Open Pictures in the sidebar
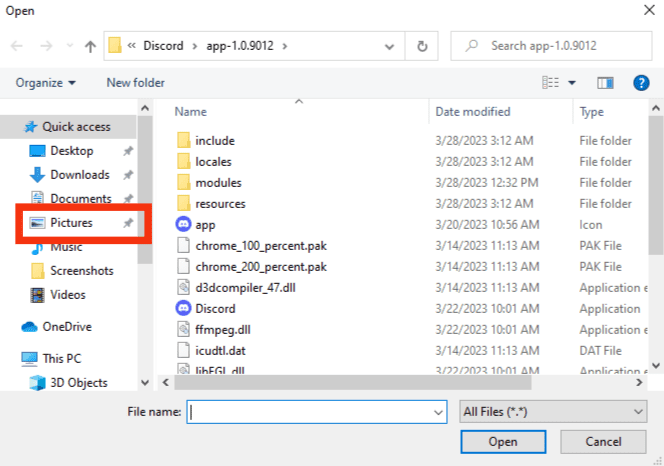Viewport: 664px width, 466px height. (71, 222)
